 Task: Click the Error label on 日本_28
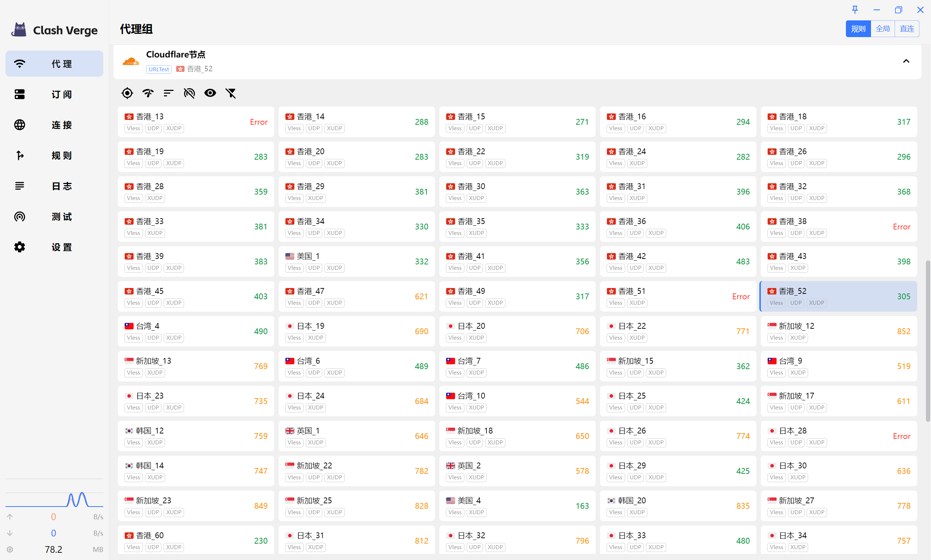(x=902, y=436)
